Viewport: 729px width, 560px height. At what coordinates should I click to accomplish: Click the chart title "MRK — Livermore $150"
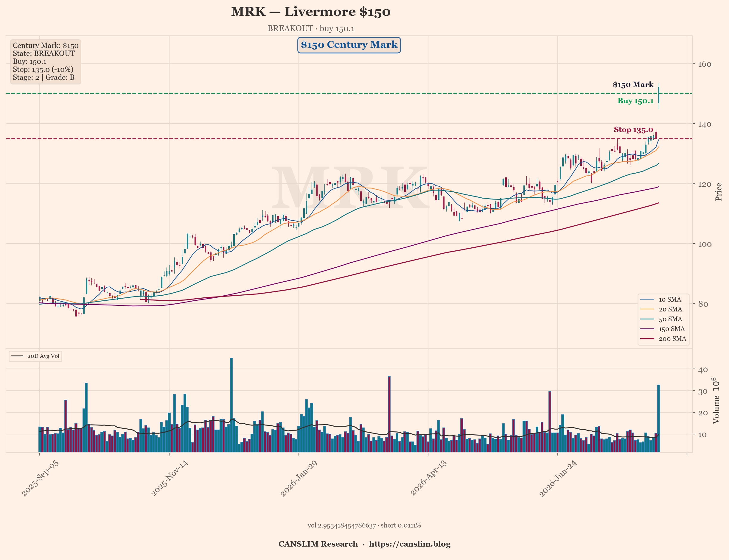(311, 12)
